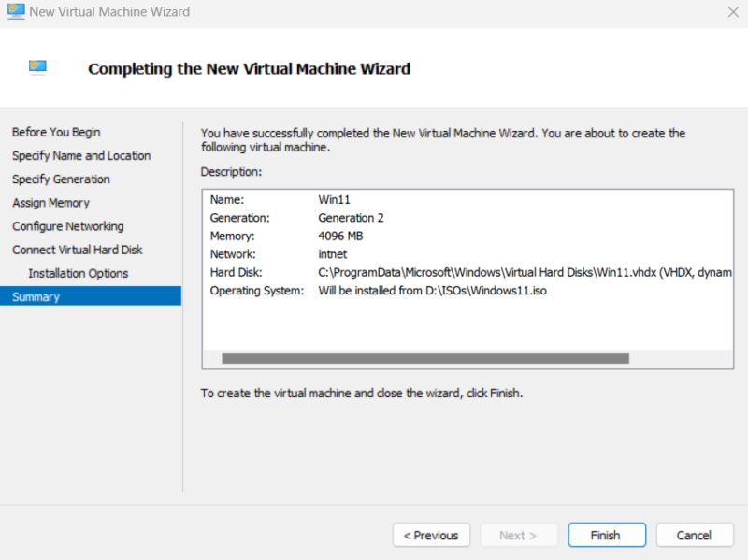Click the instruction text about clicking Finish
Image resolution: width=748 pixels, height=560 pixels.
tap(362, 393)
